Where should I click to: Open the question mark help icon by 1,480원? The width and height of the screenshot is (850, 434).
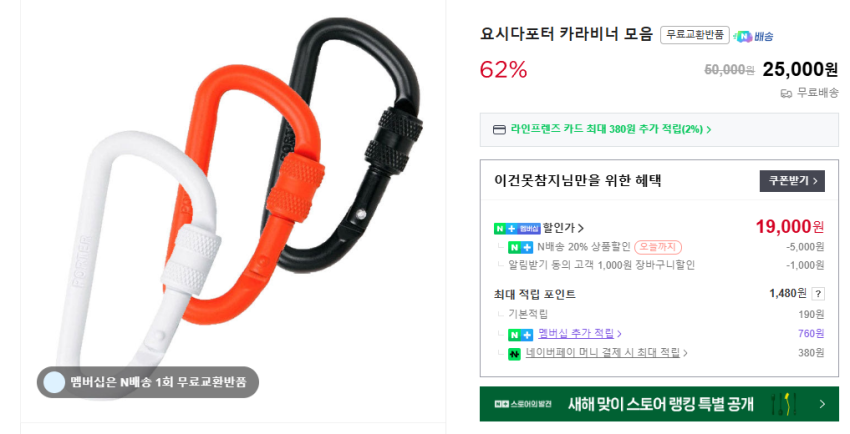[x=818, y=294]
